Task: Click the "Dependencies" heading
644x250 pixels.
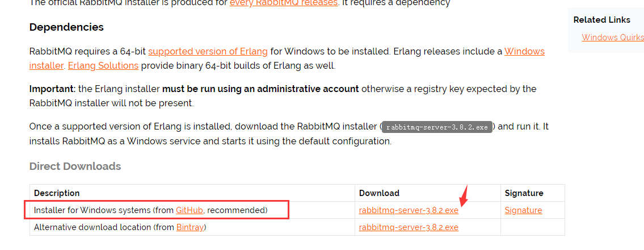Action: tap(66, 27)
